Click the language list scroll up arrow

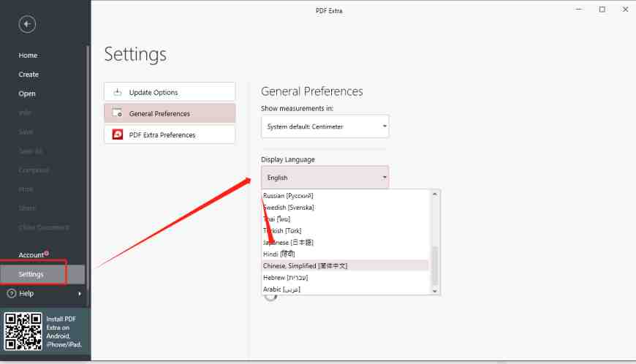[x=436, y=194]
